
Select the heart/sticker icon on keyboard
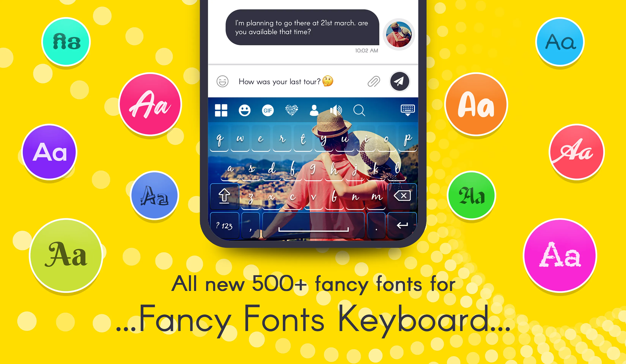coord(290,110)
